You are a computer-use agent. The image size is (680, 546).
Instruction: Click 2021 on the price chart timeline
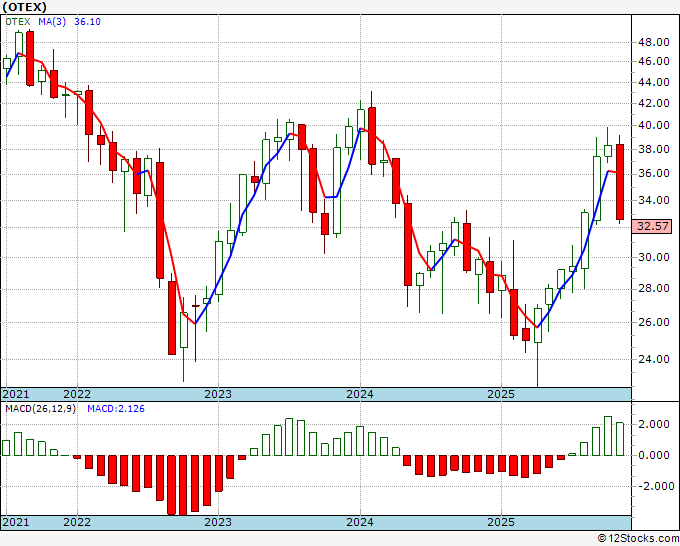pyautogui.click(x=16, y=394)
